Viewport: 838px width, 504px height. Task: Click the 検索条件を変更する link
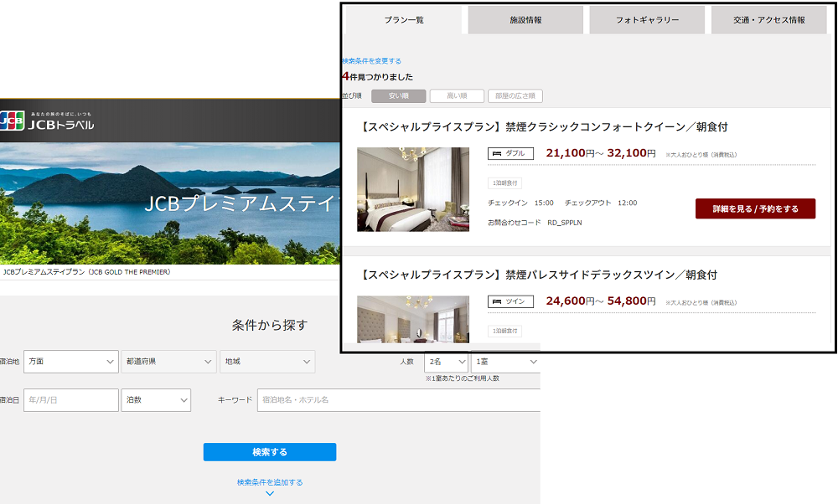(x=372, y=61)
